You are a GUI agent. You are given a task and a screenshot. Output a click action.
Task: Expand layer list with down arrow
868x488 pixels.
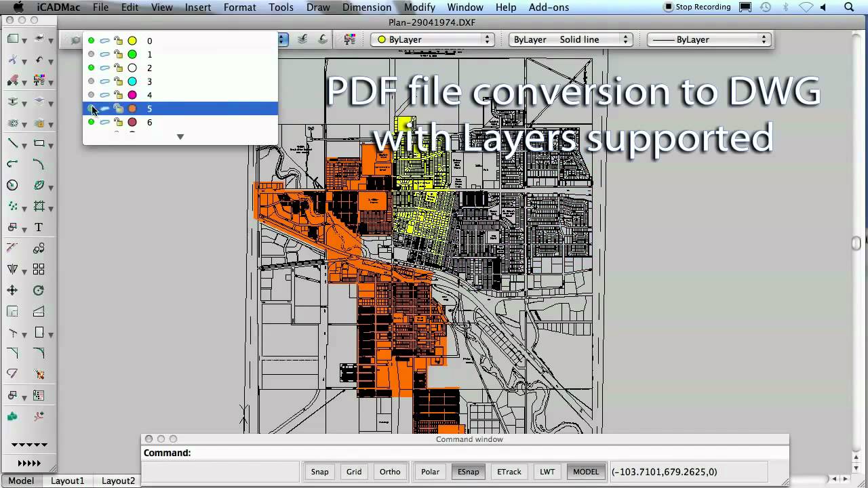point(180,137)
